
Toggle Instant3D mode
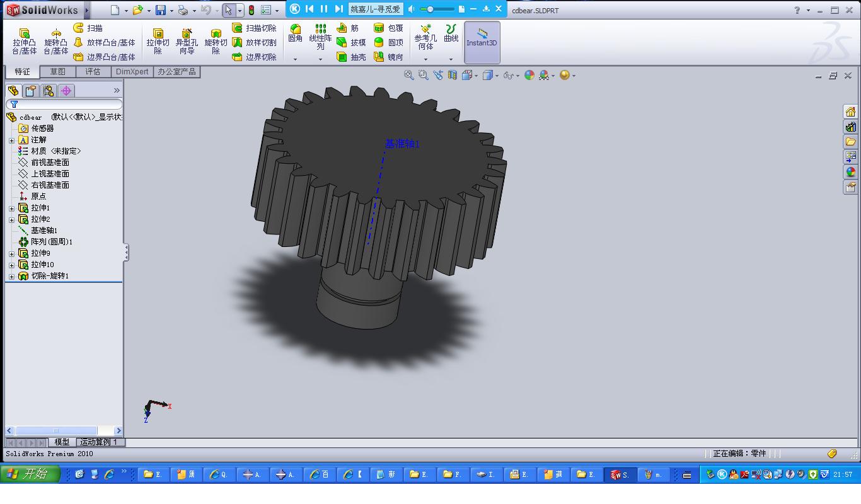(482, 42)
